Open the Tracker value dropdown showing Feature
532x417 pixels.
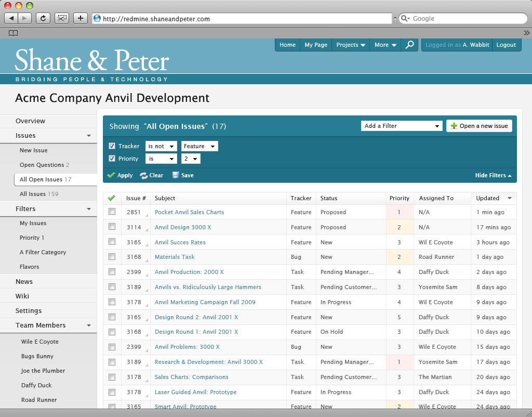pos(199,146)
